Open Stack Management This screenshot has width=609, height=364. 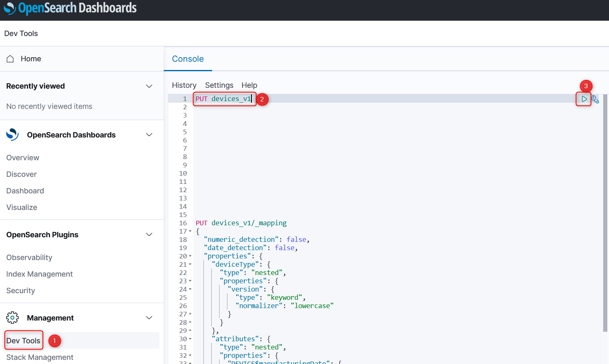[x=40, y=357]
